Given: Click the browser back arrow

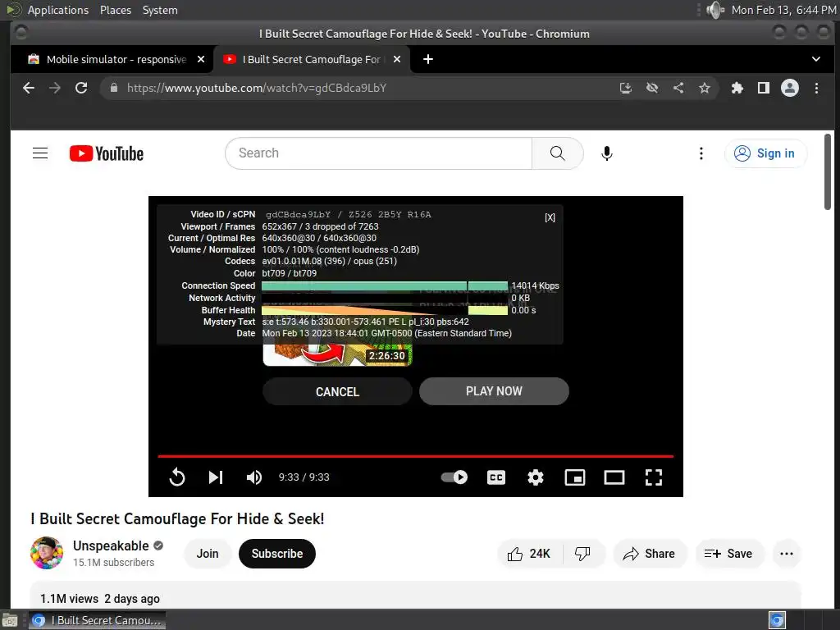Looking at the screenshot, I should pyautogui.click(x=29, y=88).
